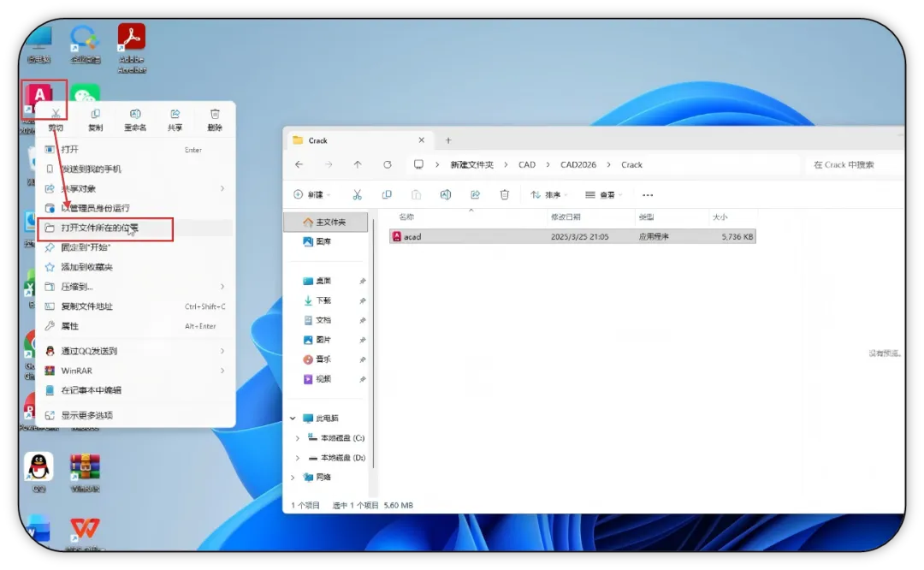Screen dimensions: 924x570
Task: Expand 通过QQ发送到 submenu arrow
Action: [222, 351]
